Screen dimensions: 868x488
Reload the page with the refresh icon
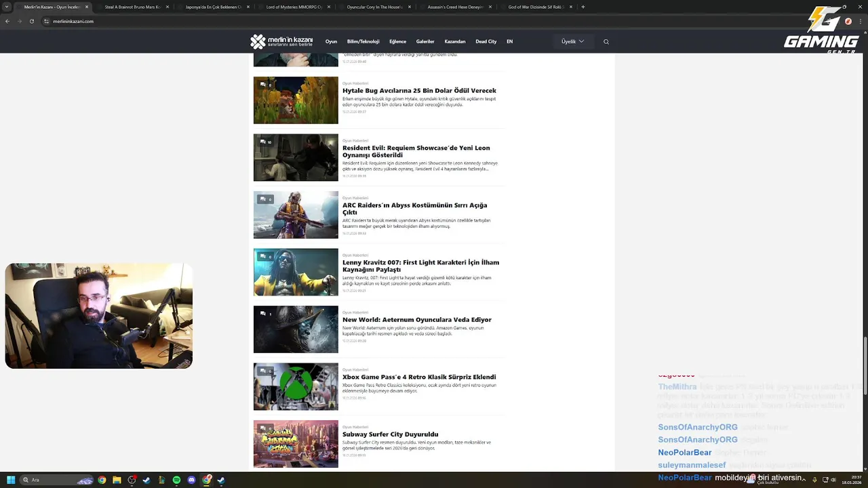[x=31, y=21]
